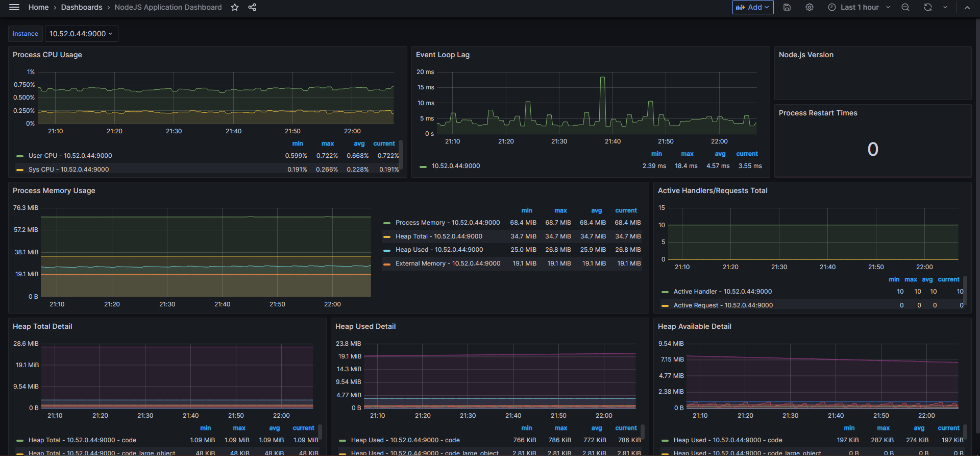Click Heap Total Detail legend scrollbar

[x=320, y=432]
